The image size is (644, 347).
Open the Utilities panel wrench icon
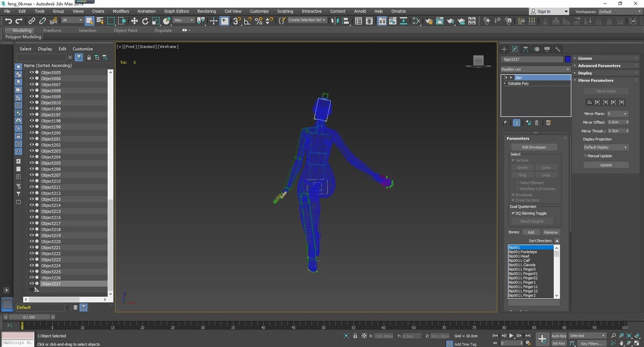point(558,49)
